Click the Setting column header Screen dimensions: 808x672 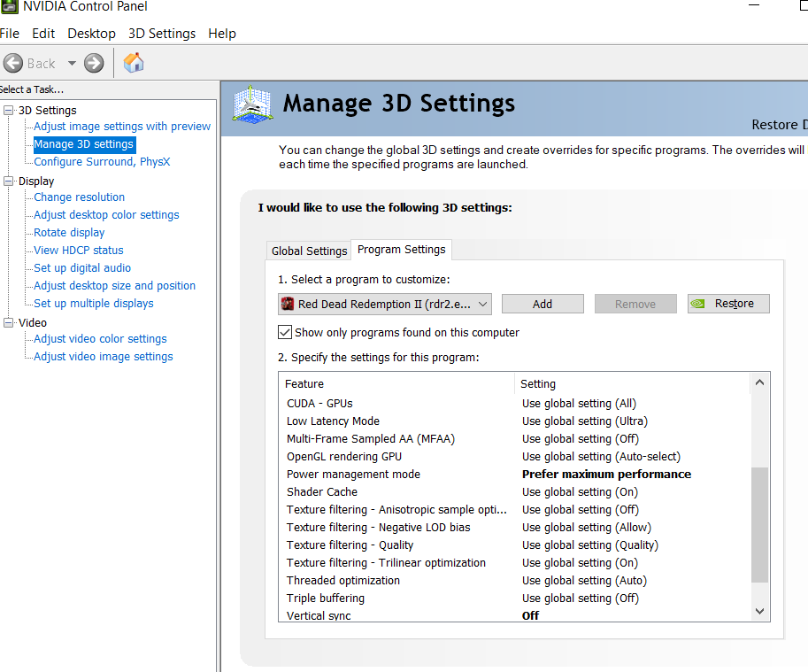(x=633, y=384)
